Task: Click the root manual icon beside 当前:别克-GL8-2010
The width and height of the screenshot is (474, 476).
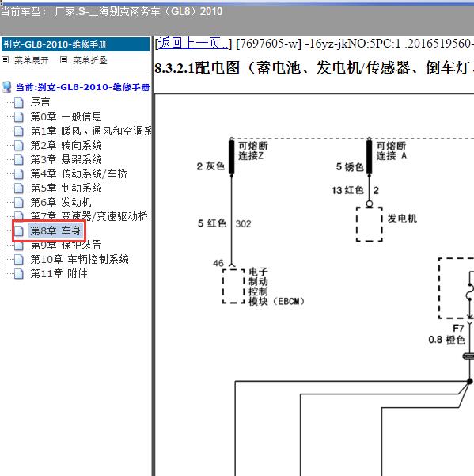Action: [x=7, y=87]
